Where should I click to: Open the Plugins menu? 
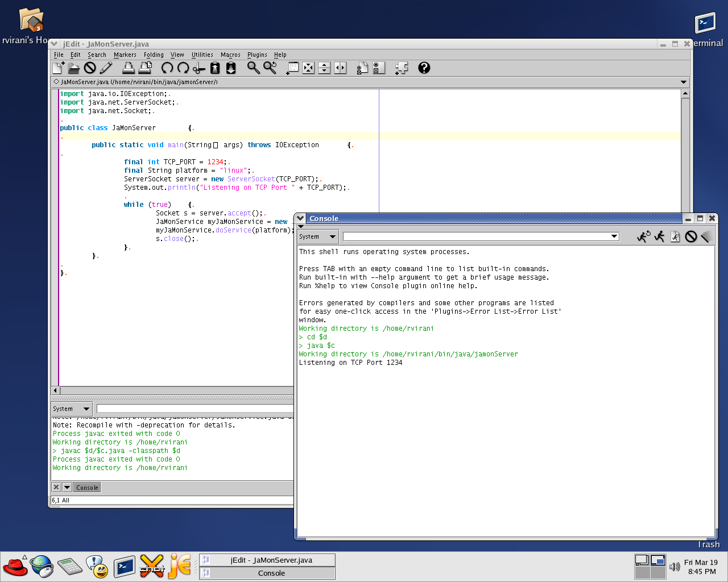pyautogui.click(x=257, y=55)
